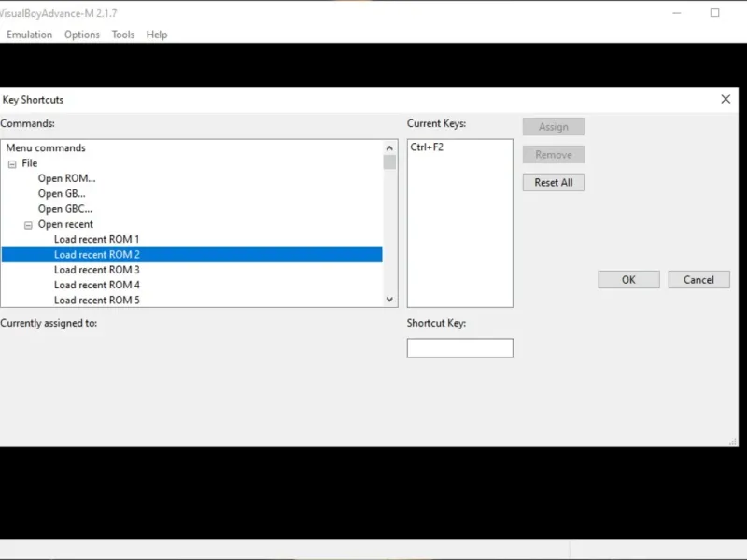Focus the Shortcut Key input field
The image size is (747, 560).
pyautogui.click(x=460, y=348)
